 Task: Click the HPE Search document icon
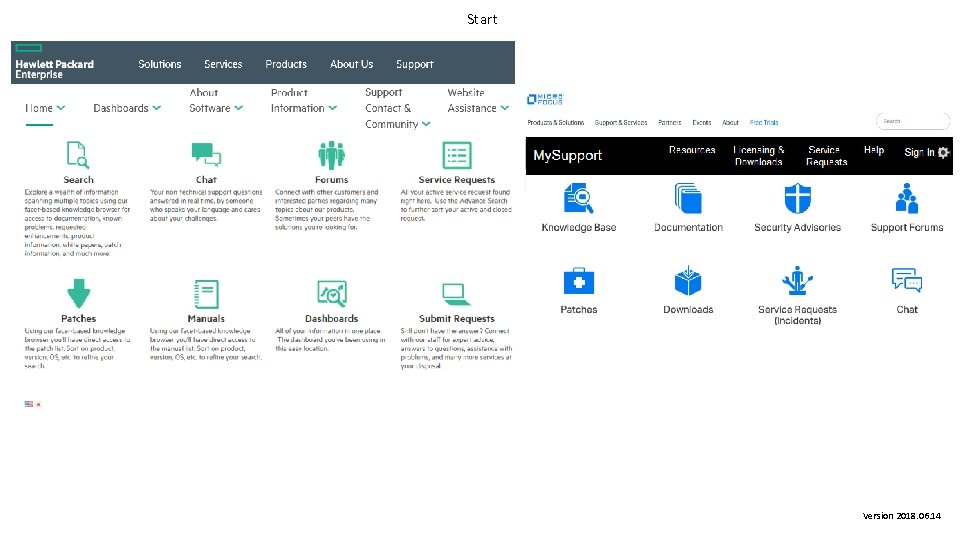coord(78,155)
